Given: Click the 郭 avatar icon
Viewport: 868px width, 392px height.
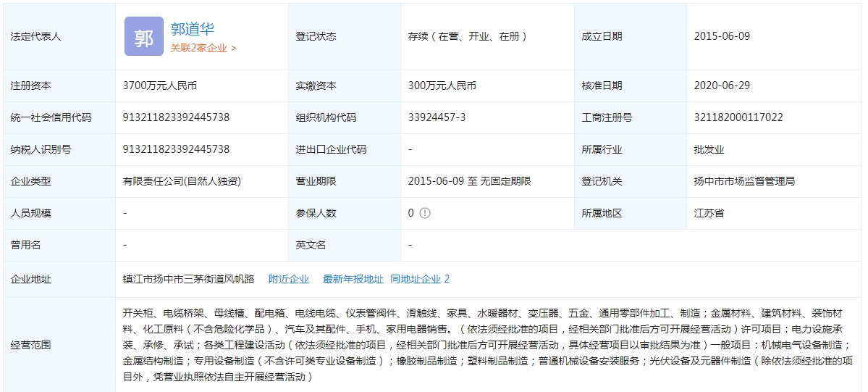Looking at the screenshot, I should pos(143,36).
